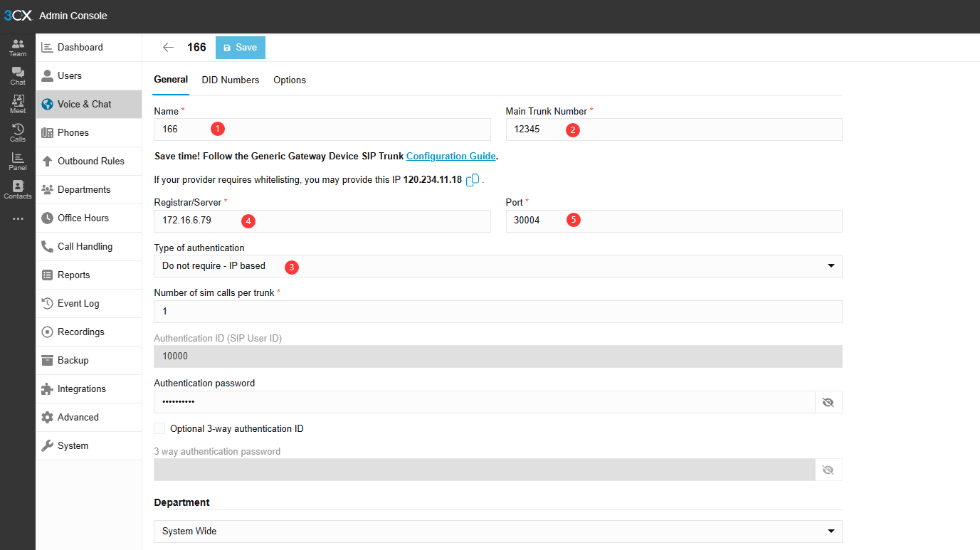
Task: Click the Port input field
Action: pos(674,221)
